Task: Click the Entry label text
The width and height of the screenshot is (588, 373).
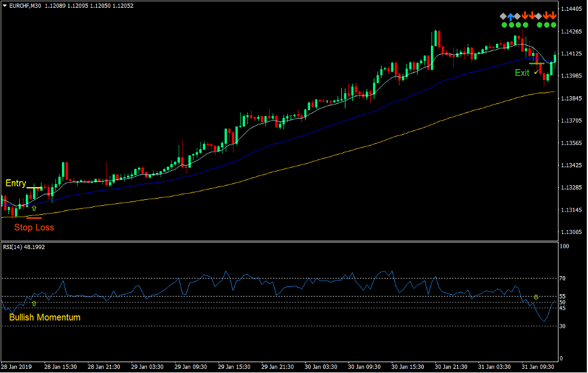Action: point(16,183)
